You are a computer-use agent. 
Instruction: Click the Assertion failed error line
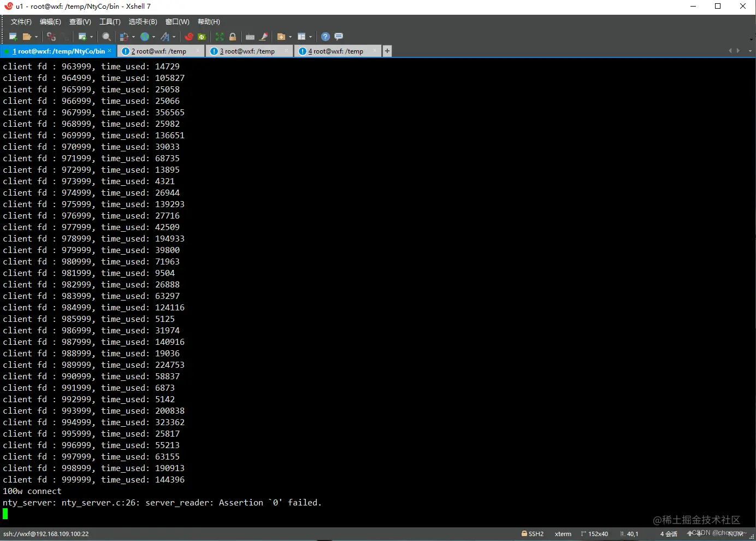pos(162,503)
